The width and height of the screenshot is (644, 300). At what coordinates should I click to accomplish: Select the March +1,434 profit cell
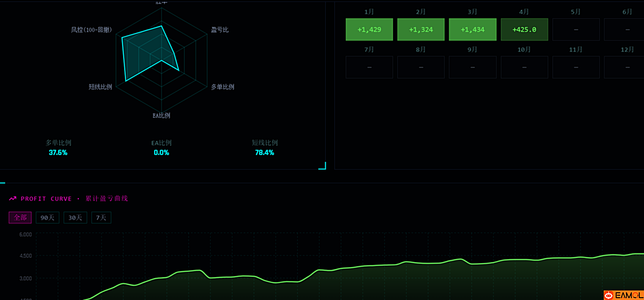tap(472, 30)
